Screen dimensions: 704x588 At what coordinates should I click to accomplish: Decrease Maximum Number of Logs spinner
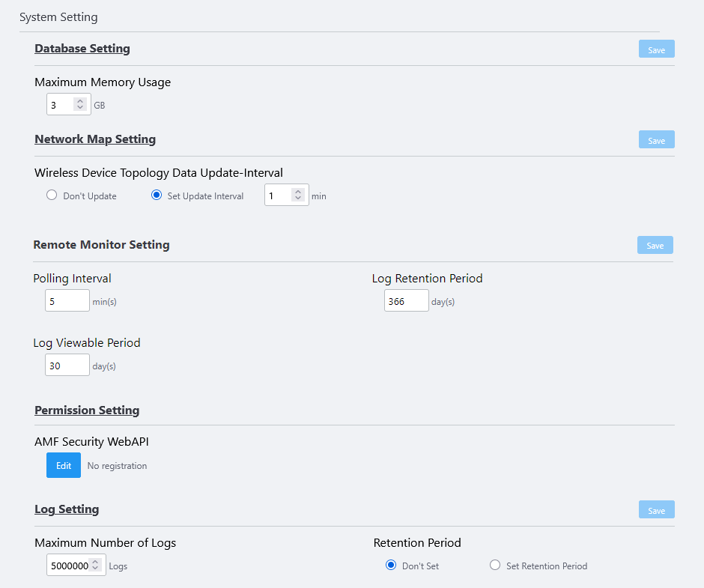click(x=95, y=569)
